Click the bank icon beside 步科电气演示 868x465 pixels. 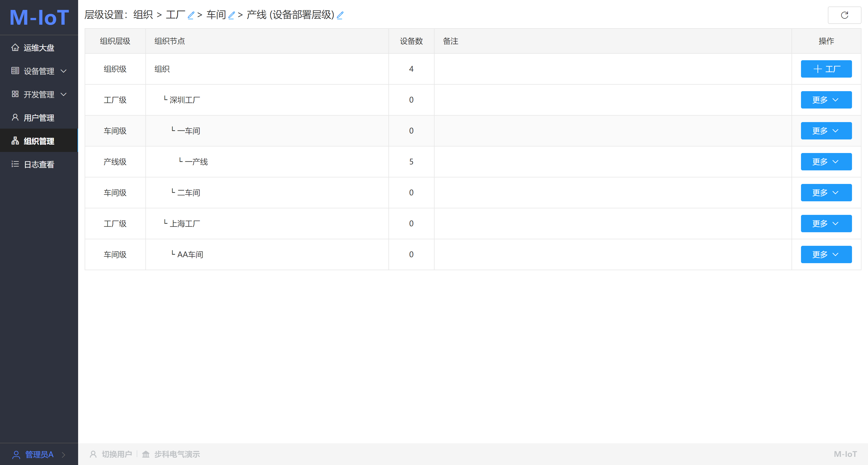pos(146,454)
